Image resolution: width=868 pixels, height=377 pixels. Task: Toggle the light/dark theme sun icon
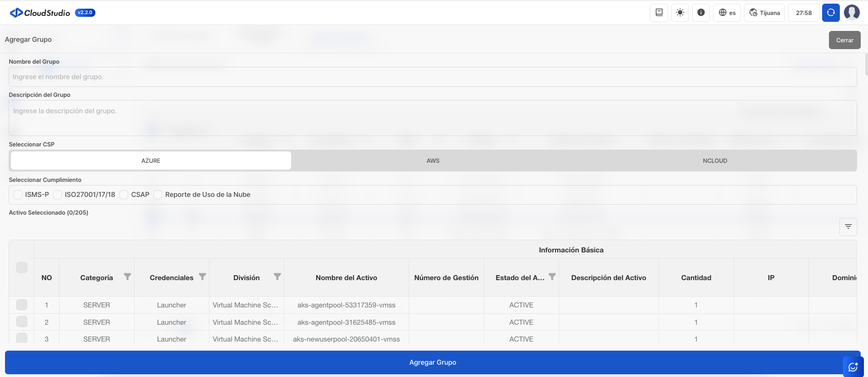point(680,13)
